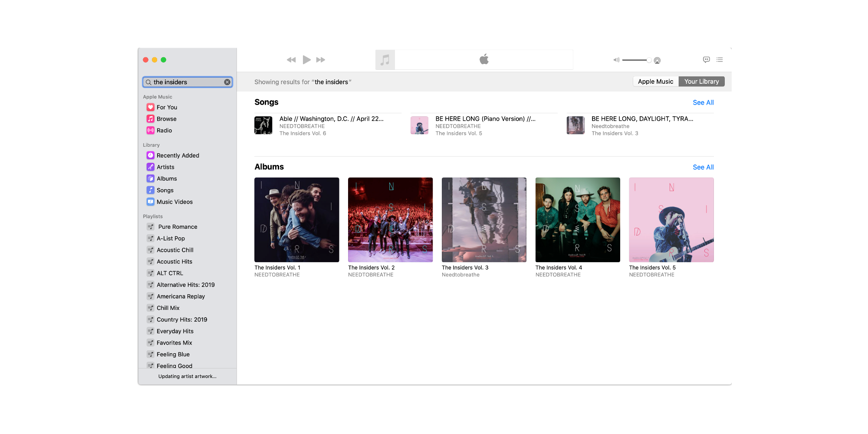Viewport: 868px width, 434px height.
Task: Click NEEDTOBREATHE under Insiders Vol. 2
Action: tap(371, 275)
